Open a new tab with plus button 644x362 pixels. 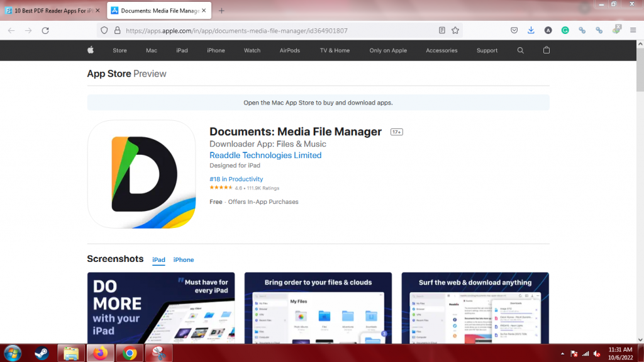point(221,11)
